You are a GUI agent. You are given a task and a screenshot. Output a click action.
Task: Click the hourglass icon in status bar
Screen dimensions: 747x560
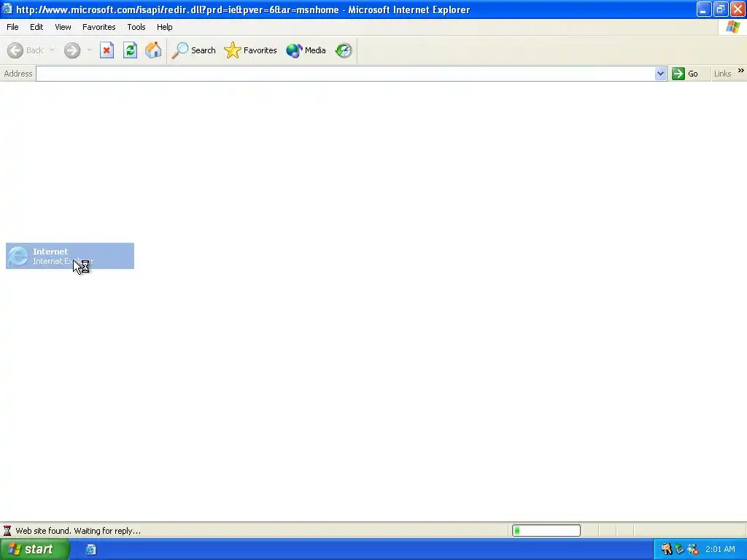pos(7,531)
